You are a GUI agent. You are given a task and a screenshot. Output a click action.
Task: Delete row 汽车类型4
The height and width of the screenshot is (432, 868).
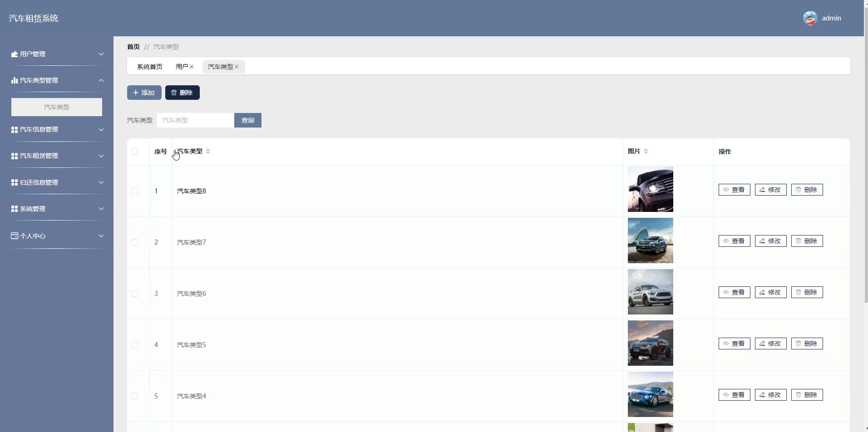pyautogui.click(x=807, y=395)
